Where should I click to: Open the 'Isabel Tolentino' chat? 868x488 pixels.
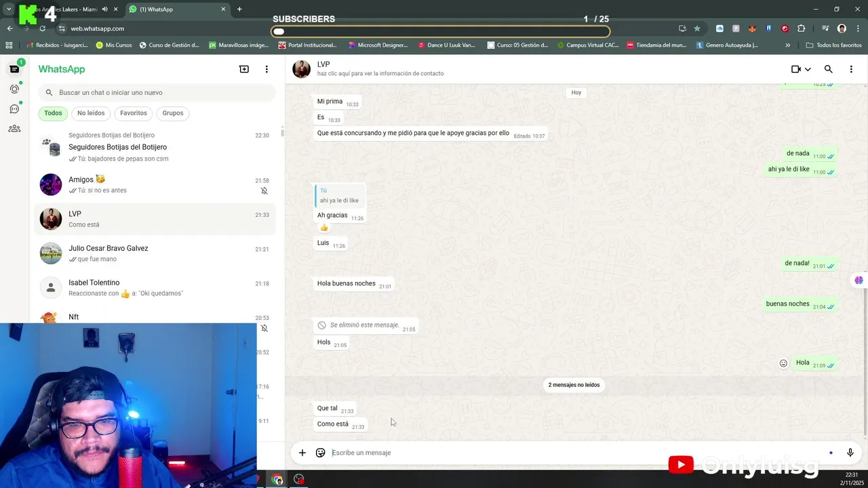pos(156,287)
